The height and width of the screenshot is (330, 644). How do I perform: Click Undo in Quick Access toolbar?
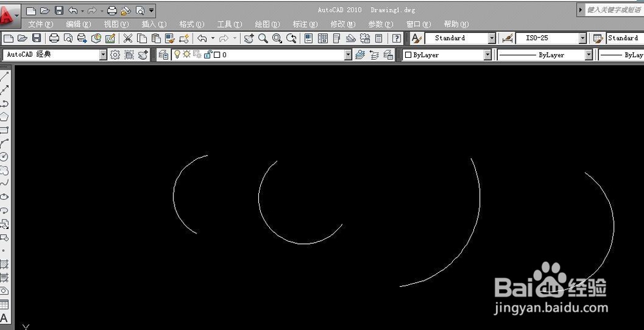click(73, 10)
